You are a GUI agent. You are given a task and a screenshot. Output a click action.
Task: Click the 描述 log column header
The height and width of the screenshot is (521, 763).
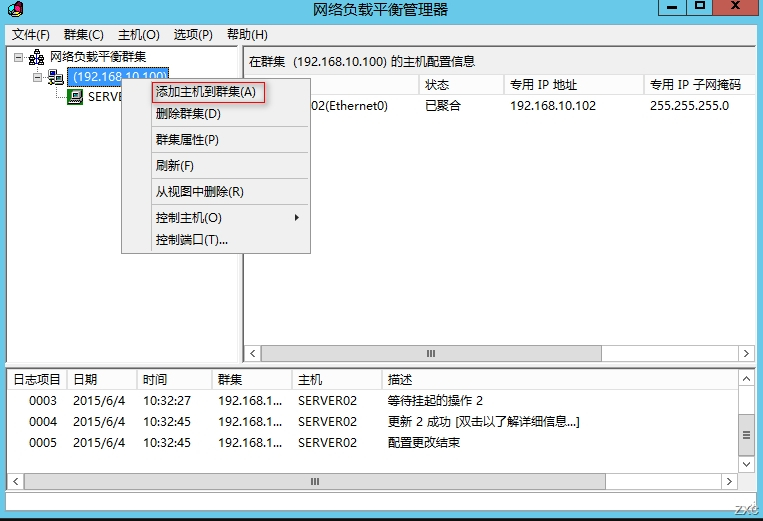pos(560,379)
